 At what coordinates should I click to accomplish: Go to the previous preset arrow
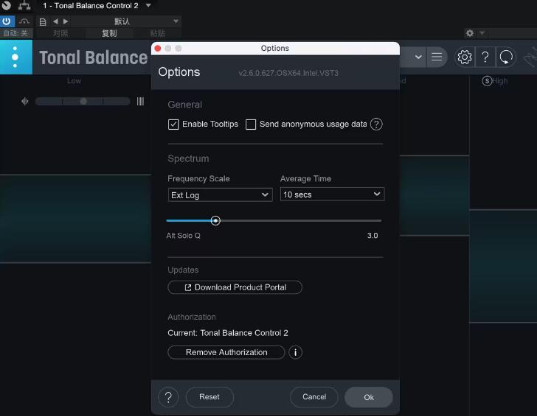pyautogui.click(x=55, y=22)
